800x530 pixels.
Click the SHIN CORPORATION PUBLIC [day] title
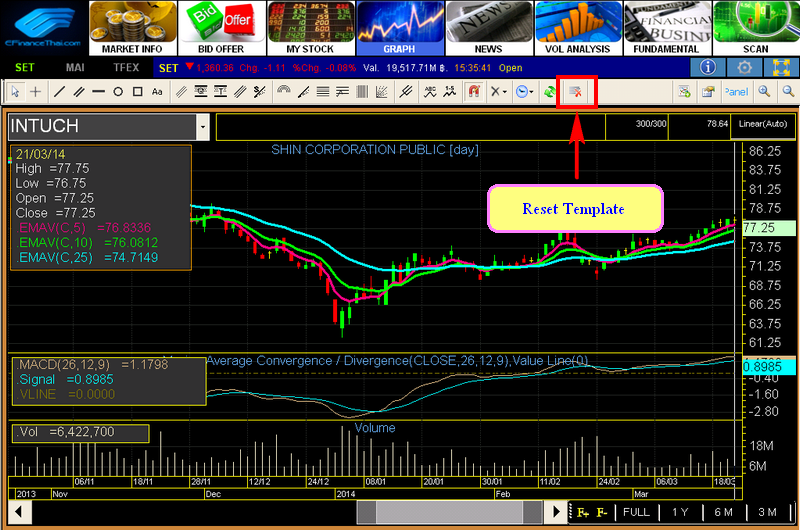click(x=374, y=150)
